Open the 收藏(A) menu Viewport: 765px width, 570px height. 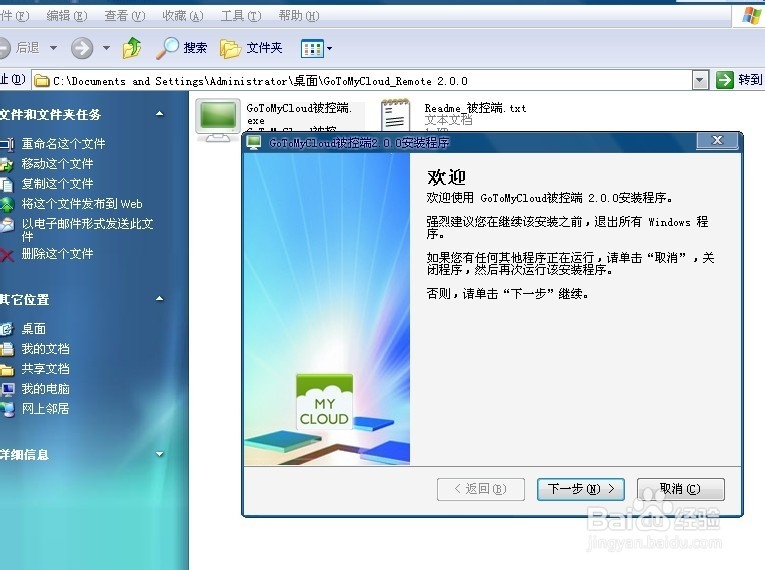(x=182, y=16)
